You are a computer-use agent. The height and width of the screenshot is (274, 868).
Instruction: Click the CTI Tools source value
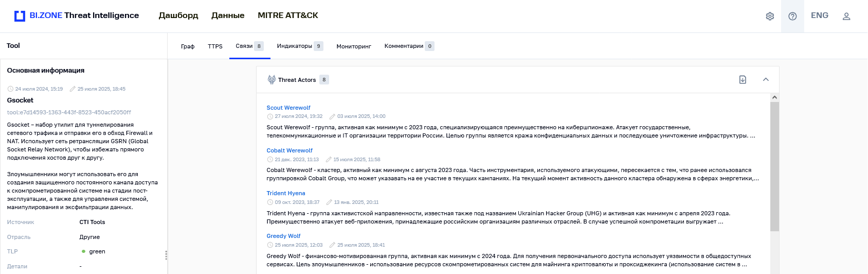[x=92, y=222]
